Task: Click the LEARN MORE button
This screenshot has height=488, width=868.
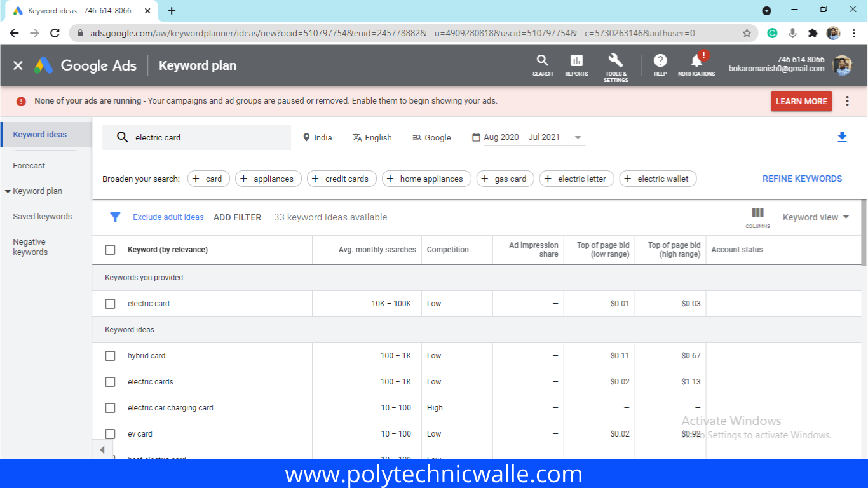Action: pyautogui.click(x=801, y=101)
